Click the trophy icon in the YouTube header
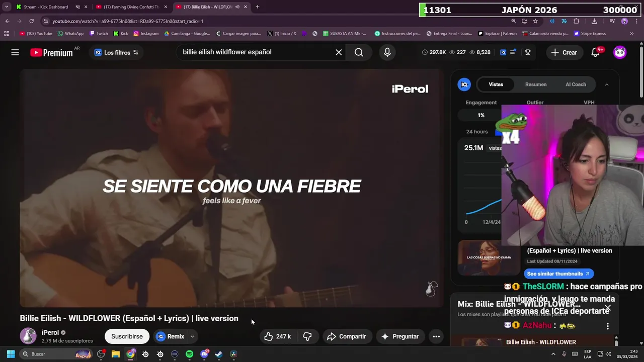 (x=528, y=52)
